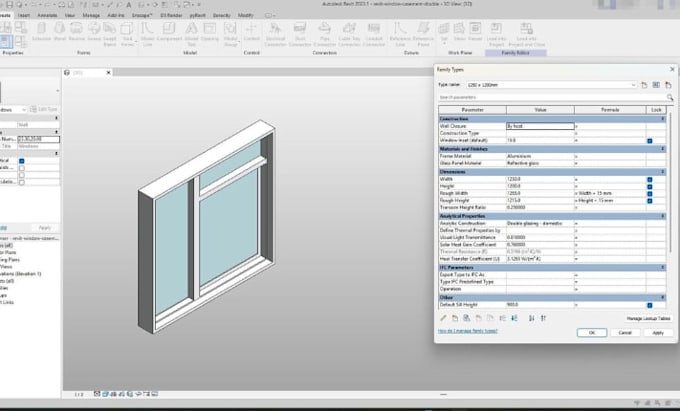This screenshot has width=680, height=411.
Task: Click the Search parameters field
Action: (x=552, y=98)
